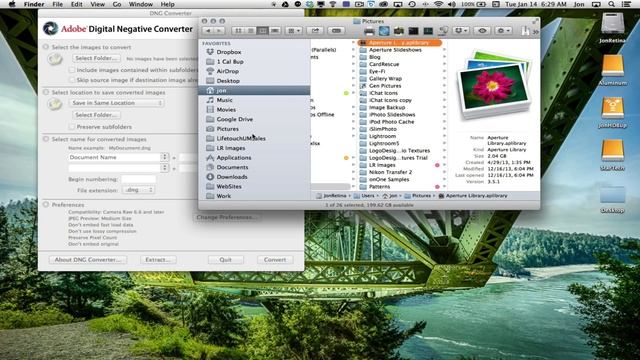Switch Finder to Cover Flow view
This screenshot has width=640, height=360.
[275, 31]
